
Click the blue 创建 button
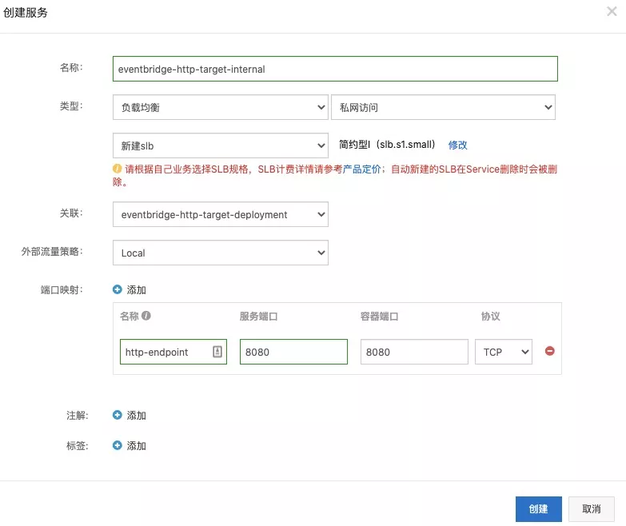pyautogui.click(x=539, y=509)
